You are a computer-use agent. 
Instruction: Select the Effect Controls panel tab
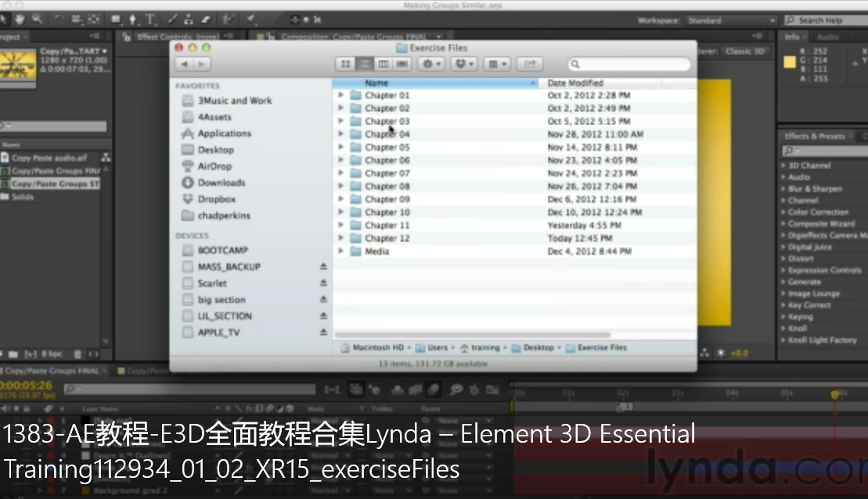pyautogui.click(x=177, y=37)
